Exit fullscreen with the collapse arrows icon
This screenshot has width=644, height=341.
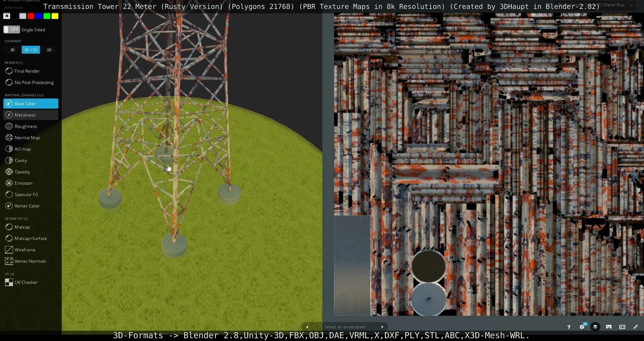[x=636, y=327]
